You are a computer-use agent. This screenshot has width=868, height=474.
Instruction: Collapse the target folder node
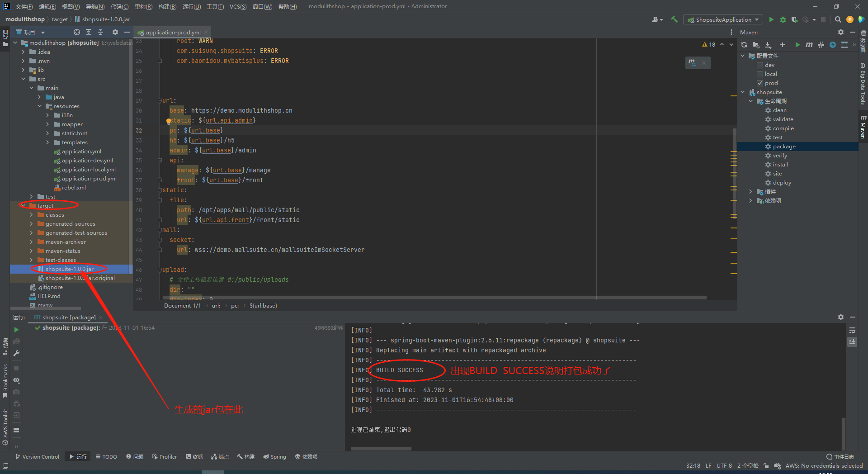[x=23, y=206]
